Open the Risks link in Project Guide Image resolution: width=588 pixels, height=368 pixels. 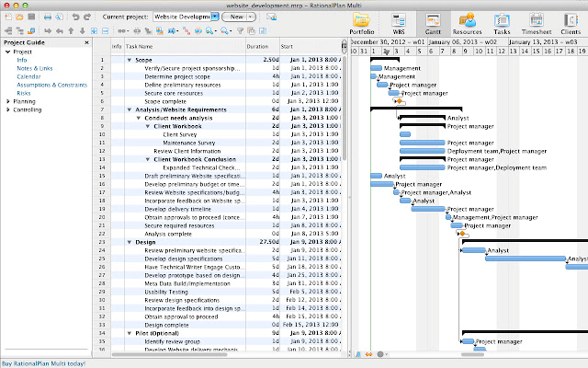(x=24, y=93)
